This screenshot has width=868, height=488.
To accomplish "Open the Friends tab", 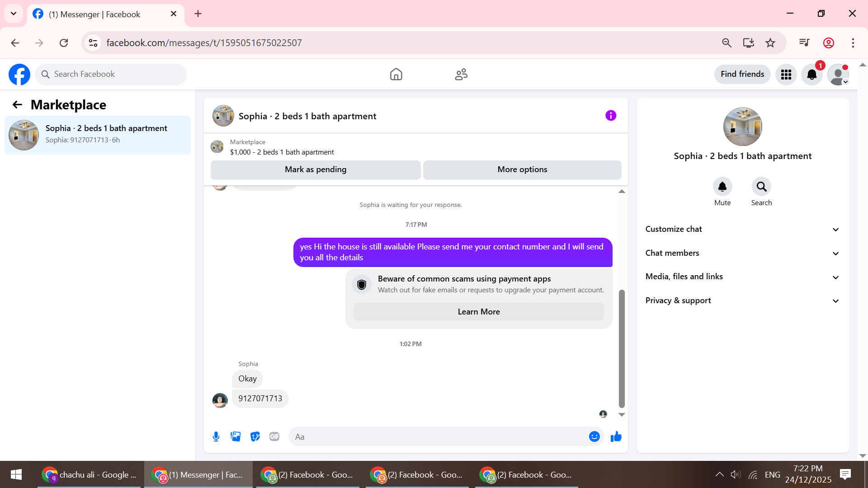I will tap(461, 74).
